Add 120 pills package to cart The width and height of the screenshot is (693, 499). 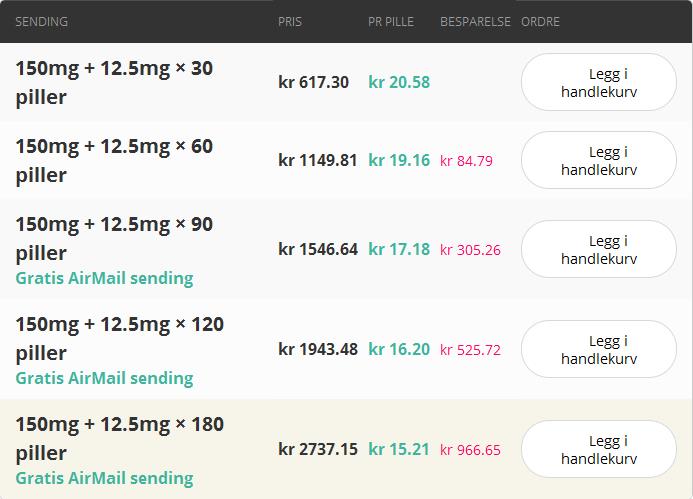point(598,349)
